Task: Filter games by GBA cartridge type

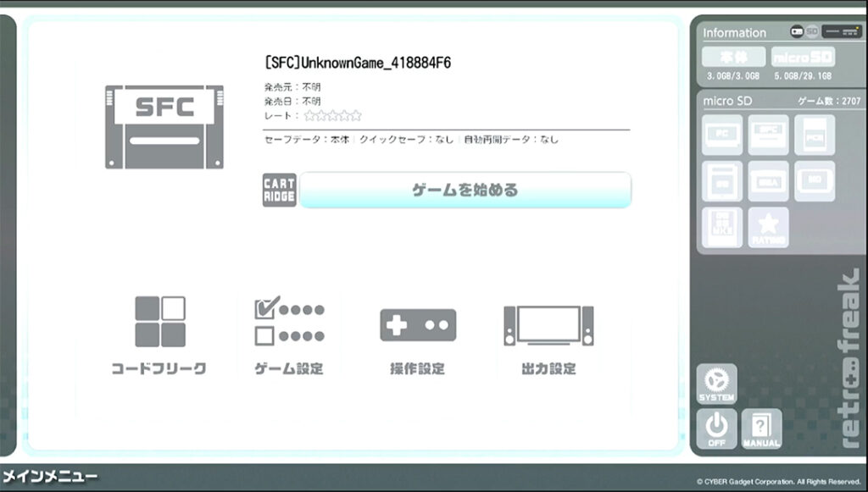Action: pos(768,181)
